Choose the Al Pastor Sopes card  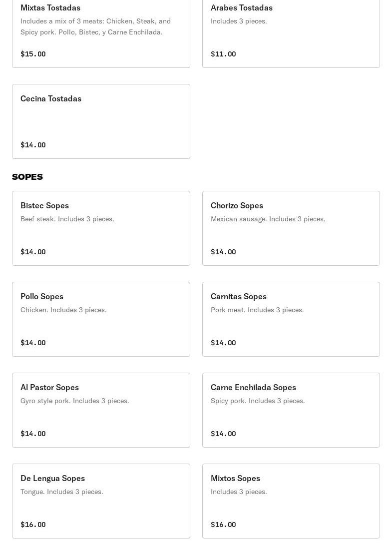[x=101, y=410]
